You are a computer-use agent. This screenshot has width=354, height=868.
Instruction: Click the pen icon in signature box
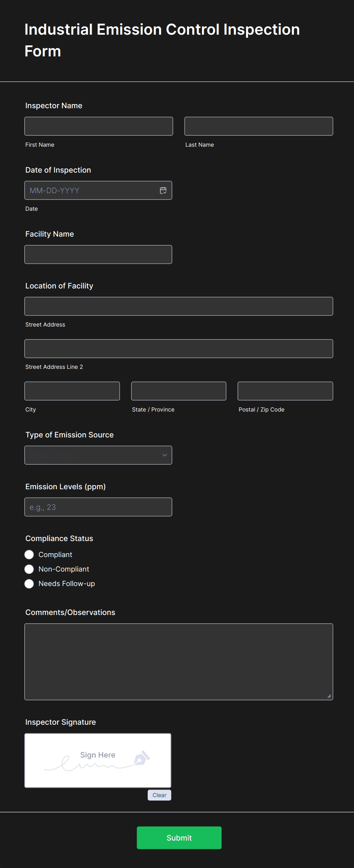(x=142, y=758)
